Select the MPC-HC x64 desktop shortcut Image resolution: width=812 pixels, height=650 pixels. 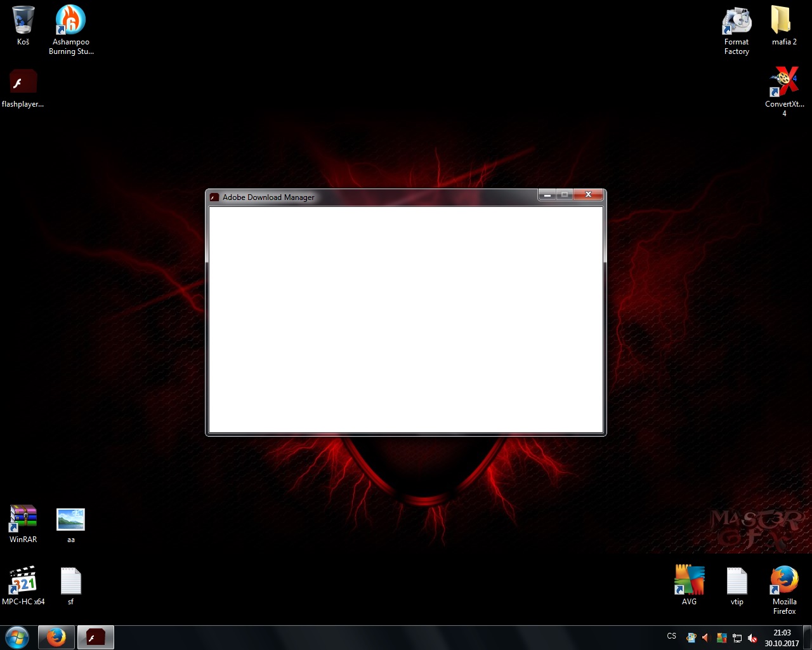[x=23, y=586]
